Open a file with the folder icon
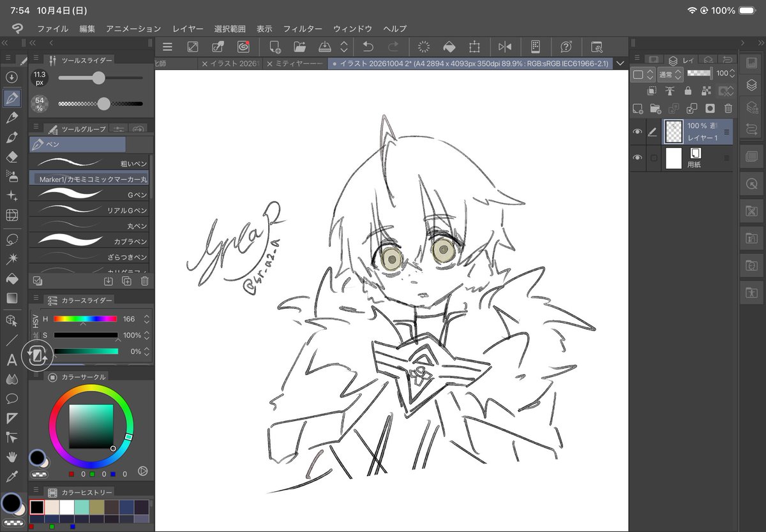This screenshot has height=532, width=766. pos(300,47)
